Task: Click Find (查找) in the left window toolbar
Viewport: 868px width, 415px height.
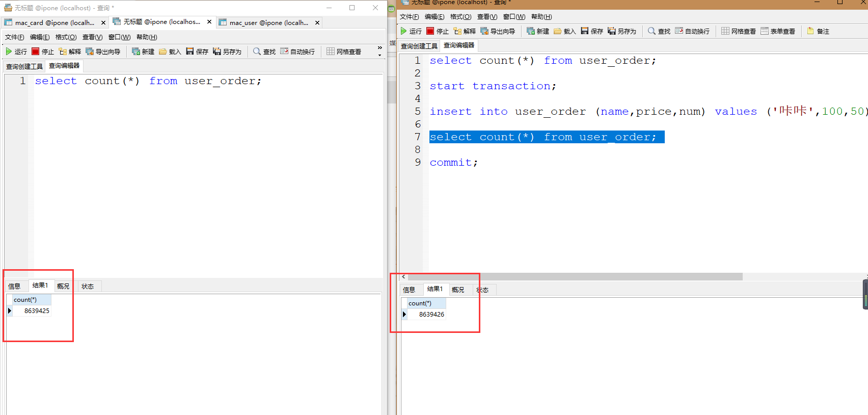Action: tap(264, 51)
